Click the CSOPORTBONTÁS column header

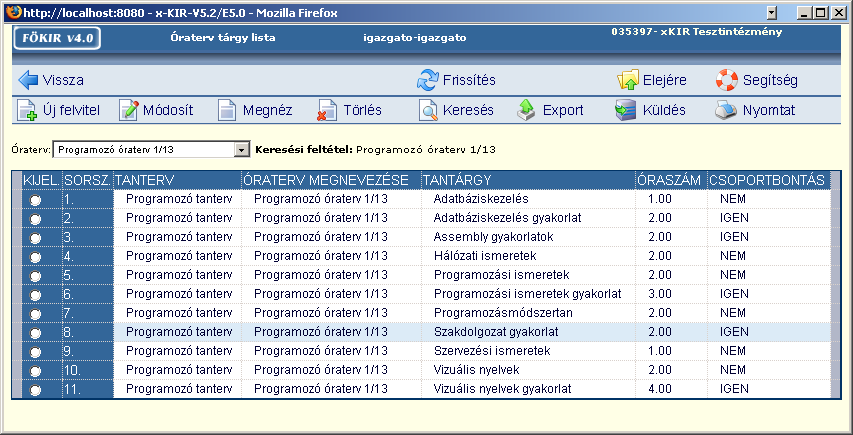(769, 180)
